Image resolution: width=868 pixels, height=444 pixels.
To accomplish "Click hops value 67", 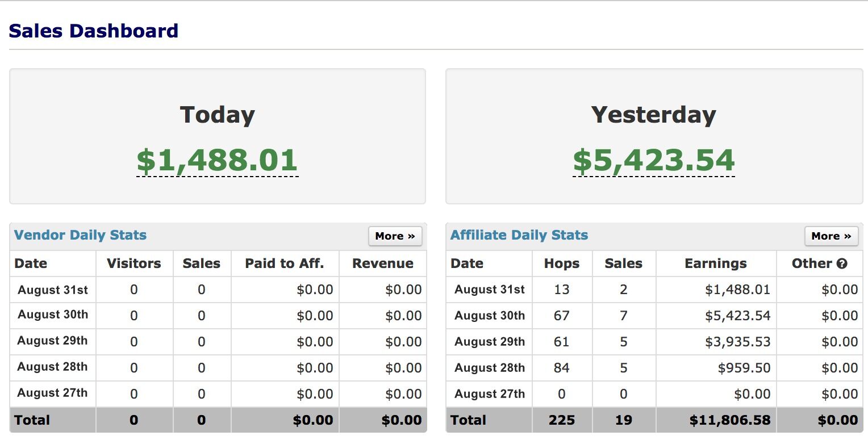I will click(x=562, y=316).
